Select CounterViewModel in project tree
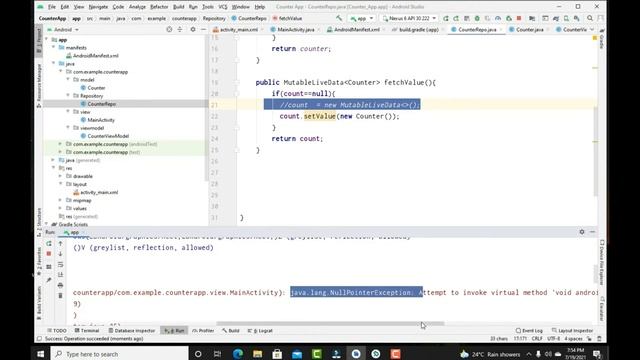Screen dimensions: 640x360 (x=108, y=136)
